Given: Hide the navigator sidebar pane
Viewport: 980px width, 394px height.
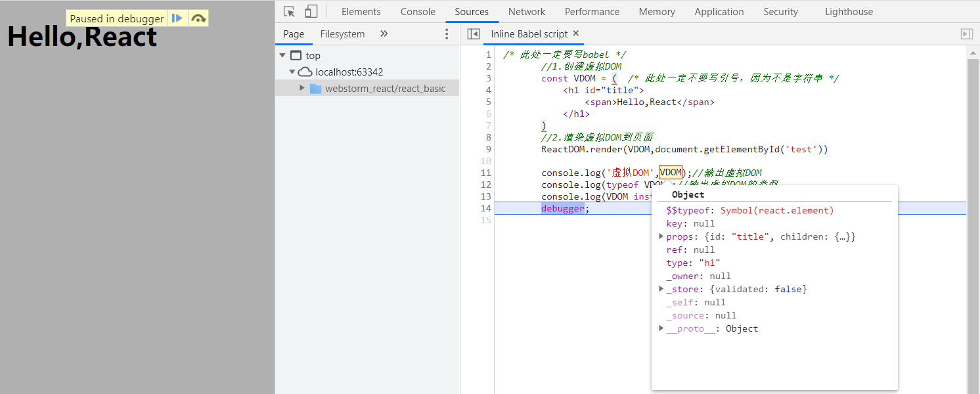Looking at the screenshot, I should (472, 33).
